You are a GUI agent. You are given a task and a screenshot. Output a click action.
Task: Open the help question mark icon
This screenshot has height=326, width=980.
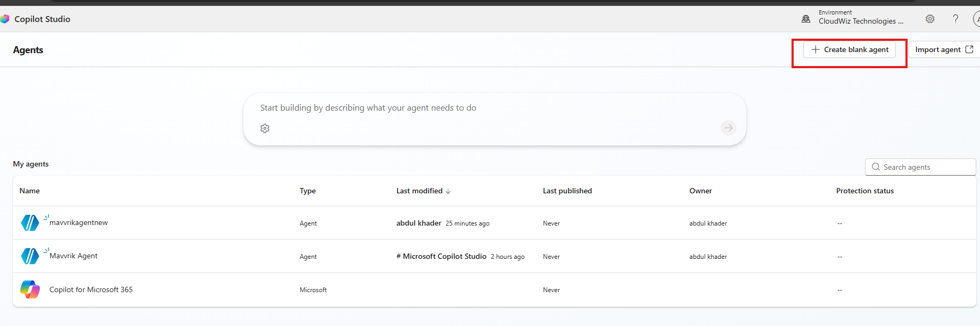[x=955, y=19]
